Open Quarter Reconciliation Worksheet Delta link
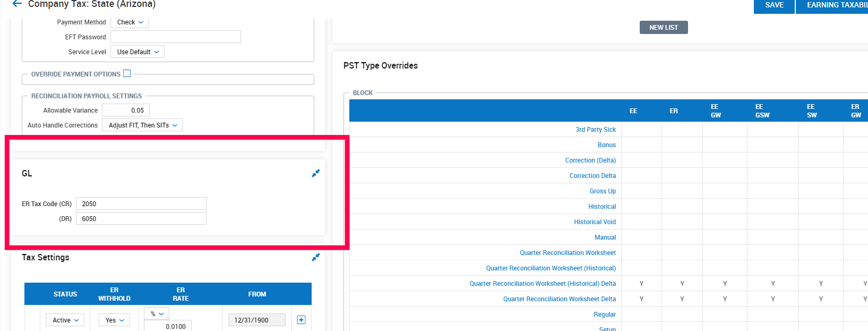Image resolution: width=868 pixels, height=331 pixels. [560, 299]
